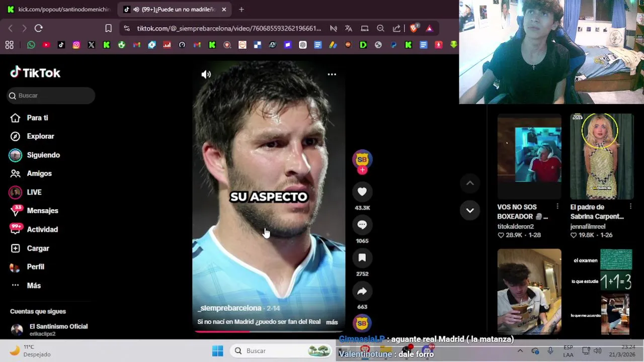Focus the TikTok Buscar search field
Viewport: 644px width, 362px height.
coord(51,96)
